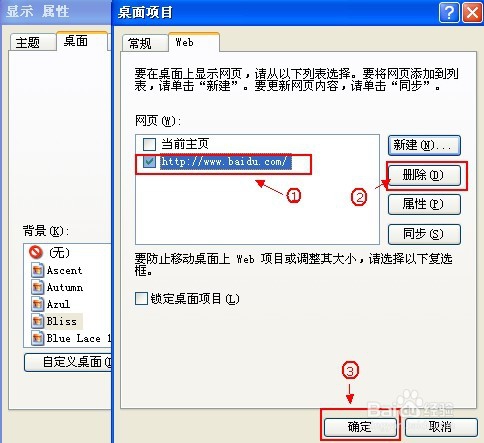The image size is (484, 443).
Task: Click the 取消 button
Action: (441, 427)
